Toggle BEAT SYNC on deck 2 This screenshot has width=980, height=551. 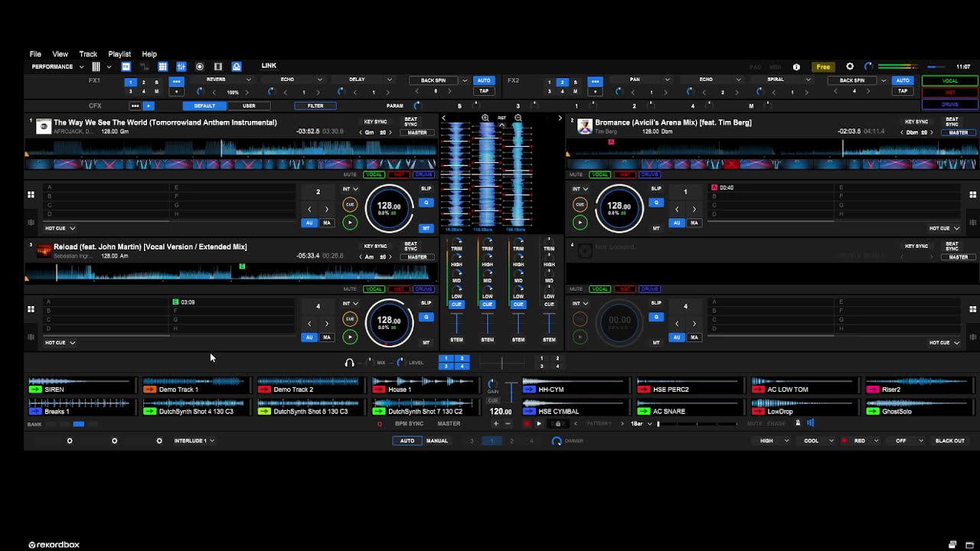point(952,122)
